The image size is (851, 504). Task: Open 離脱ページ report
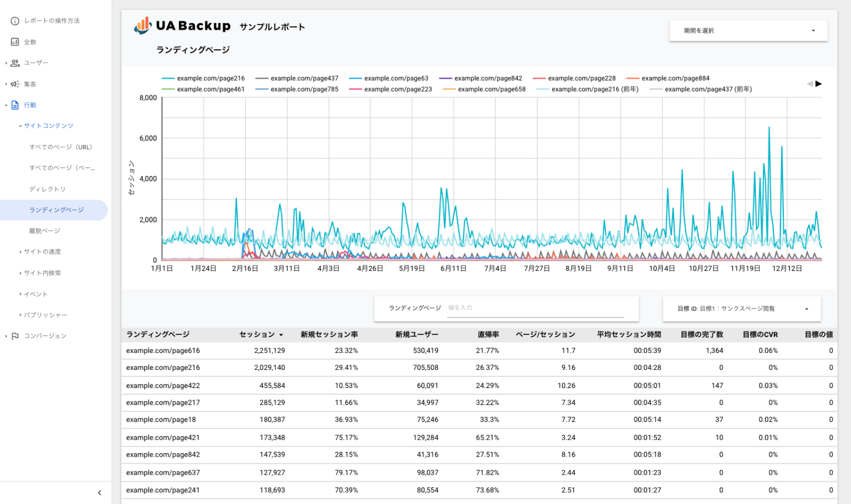point(45,231)
